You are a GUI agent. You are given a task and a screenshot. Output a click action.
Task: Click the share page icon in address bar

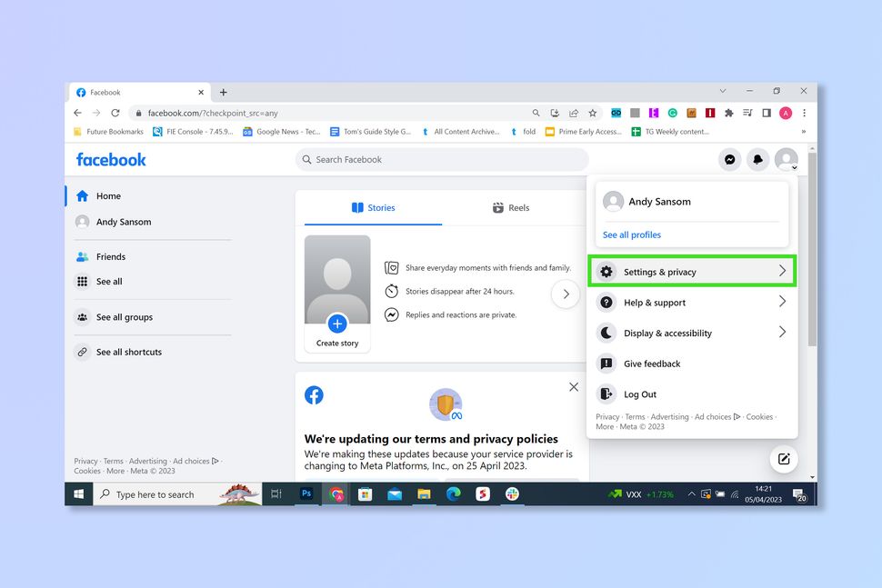coord(573,113)
